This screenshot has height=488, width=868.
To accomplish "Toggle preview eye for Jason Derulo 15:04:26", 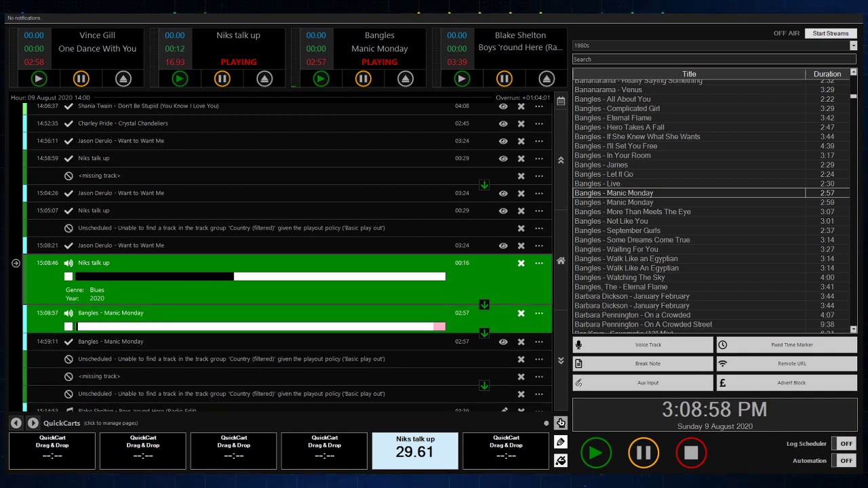I will [503, 193].
